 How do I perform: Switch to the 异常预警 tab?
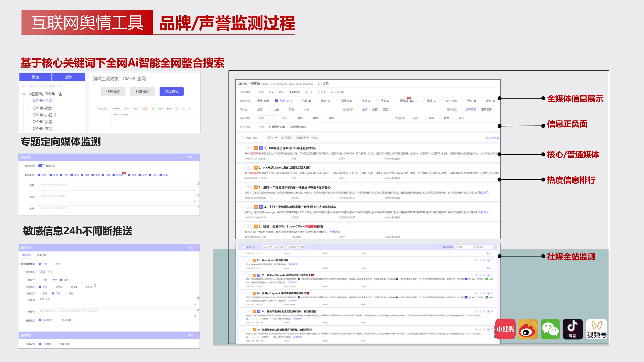[x=41, y=255]
